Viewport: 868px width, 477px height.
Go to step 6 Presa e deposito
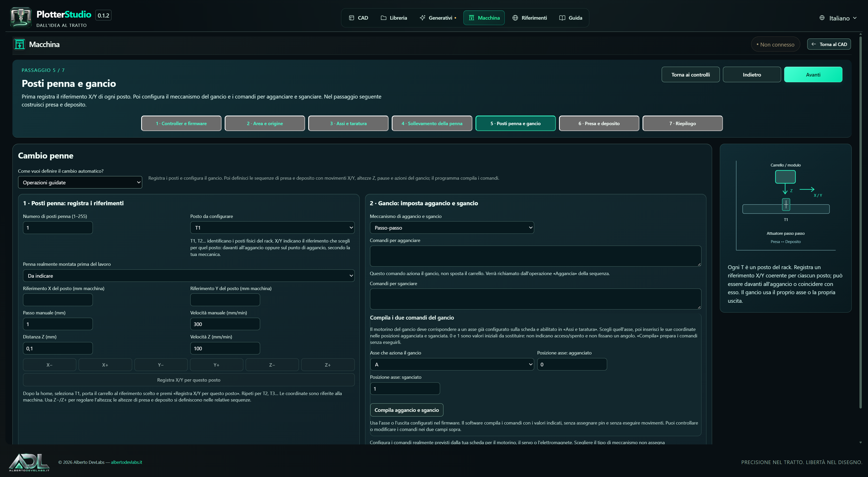point(599,123)
